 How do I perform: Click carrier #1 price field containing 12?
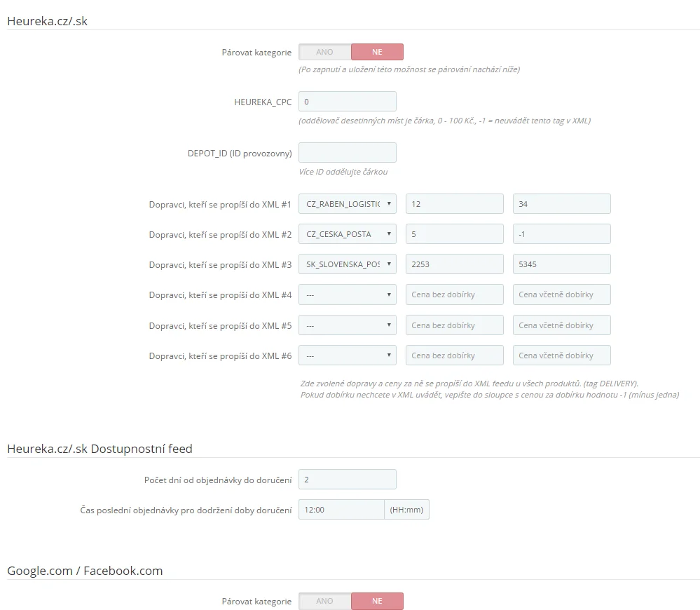tap(454, 204)
